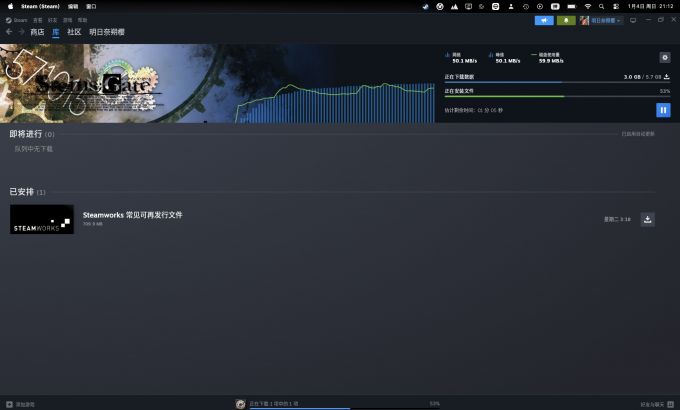The width and height of the screenshot is (680, 410).
Task: Click the green install progress bar
Action: click(x=557, y=96)
